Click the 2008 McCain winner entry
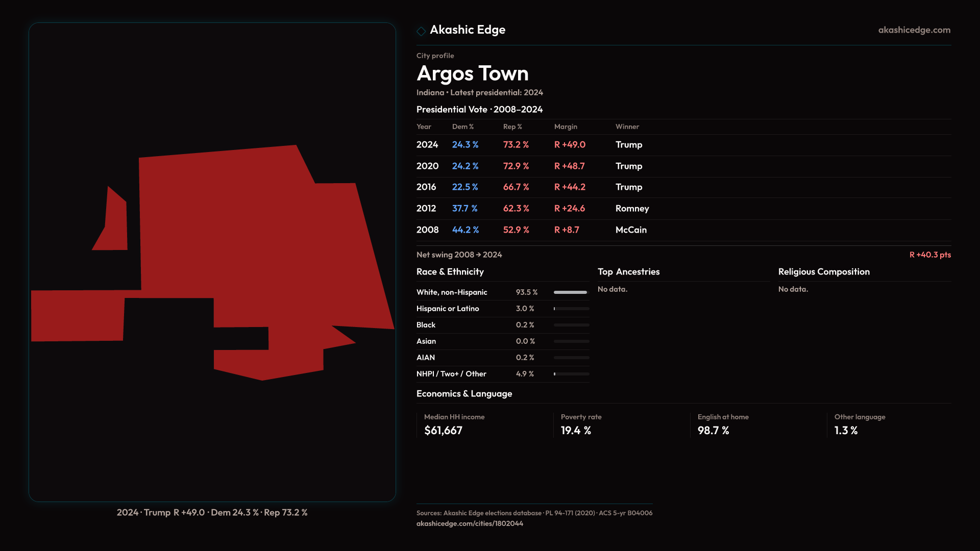Image resolution: width=980 pixels, height=551 pixels. tap(631, 230)
